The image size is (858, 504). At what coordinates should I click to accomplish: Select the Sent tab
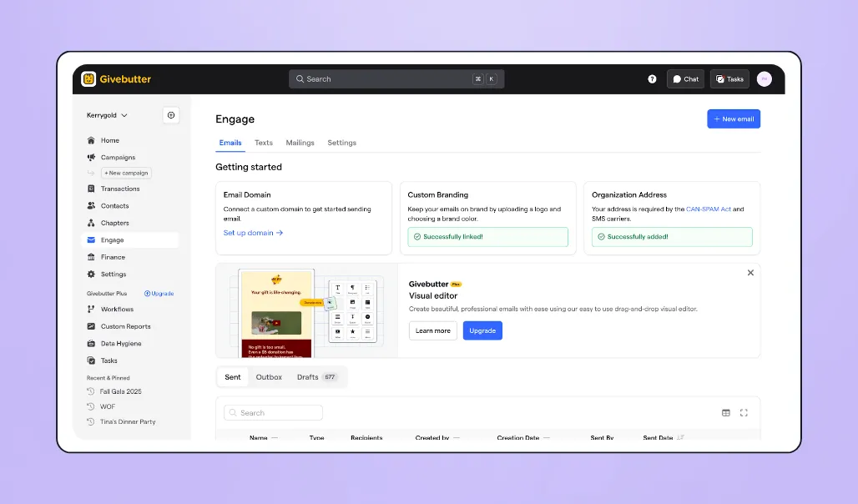pyautogui.click(x=233, y=377)
